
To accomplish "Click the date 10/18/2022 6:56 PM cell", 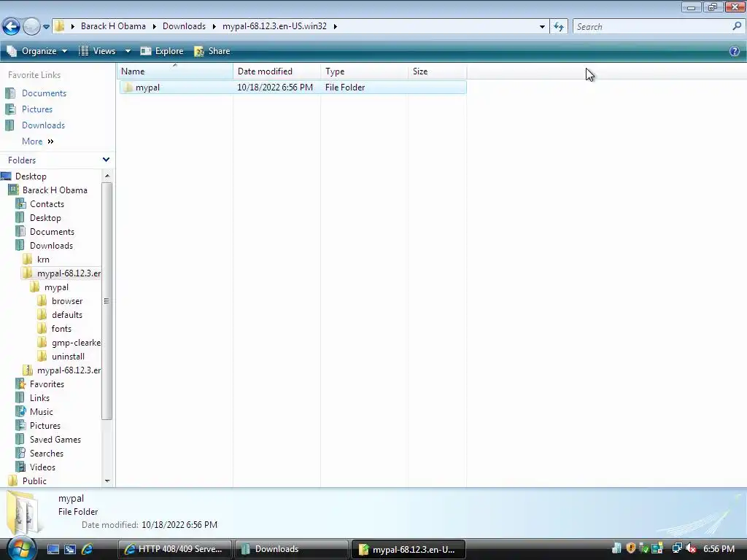I will [x=275, y=87].
